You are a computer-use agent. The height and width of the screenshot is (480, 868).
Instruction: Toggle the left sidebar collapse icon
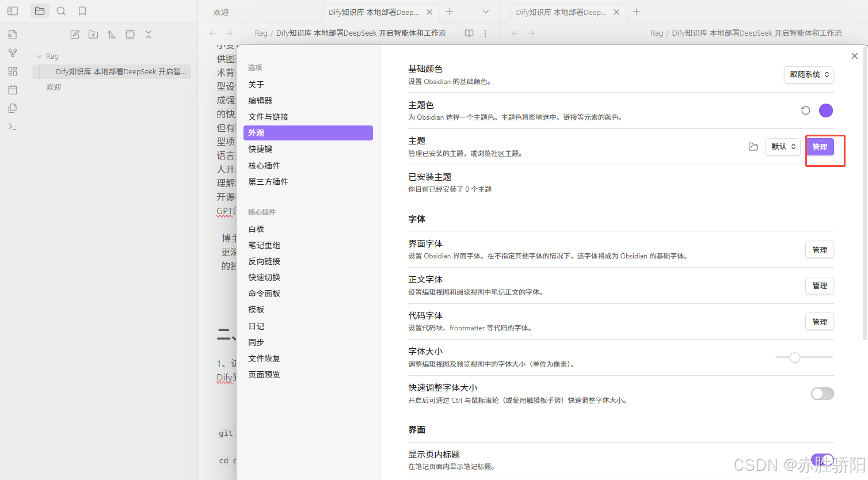tap(13, 11)
